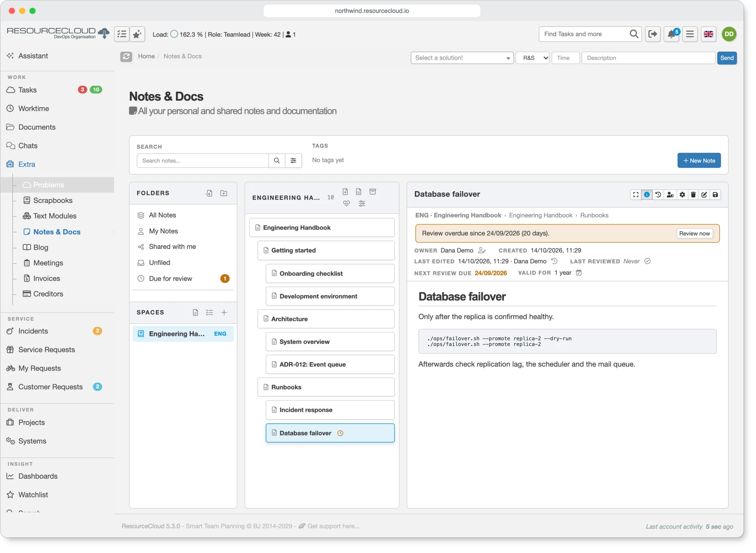Screen dimensions: 756x553
Task: Save the note with the floppy disk icon
Action: pos(715,195)
